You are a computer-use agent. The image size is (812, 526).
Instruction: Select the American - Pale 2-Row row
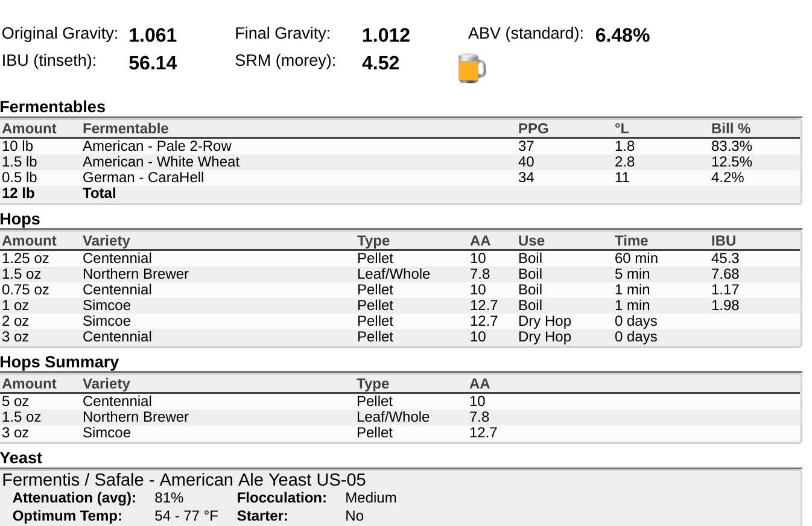[x=401, y=147]
